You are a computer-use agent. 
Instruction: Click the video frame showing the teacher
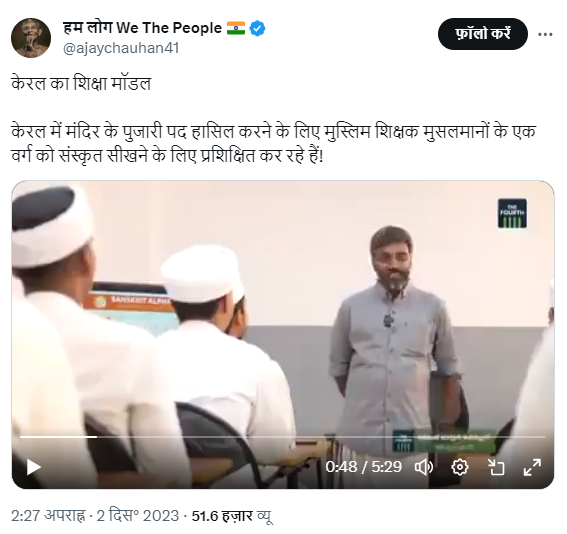(282, 334)
